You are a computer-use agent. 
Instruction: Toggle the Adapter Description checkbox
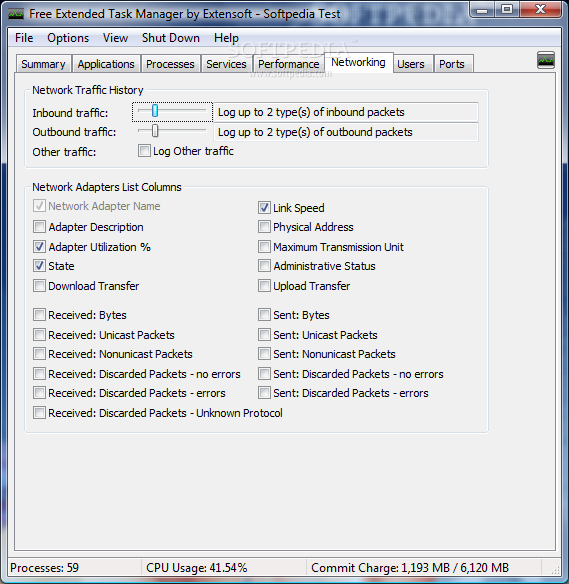pyautogui.click(x=39, y=227)
